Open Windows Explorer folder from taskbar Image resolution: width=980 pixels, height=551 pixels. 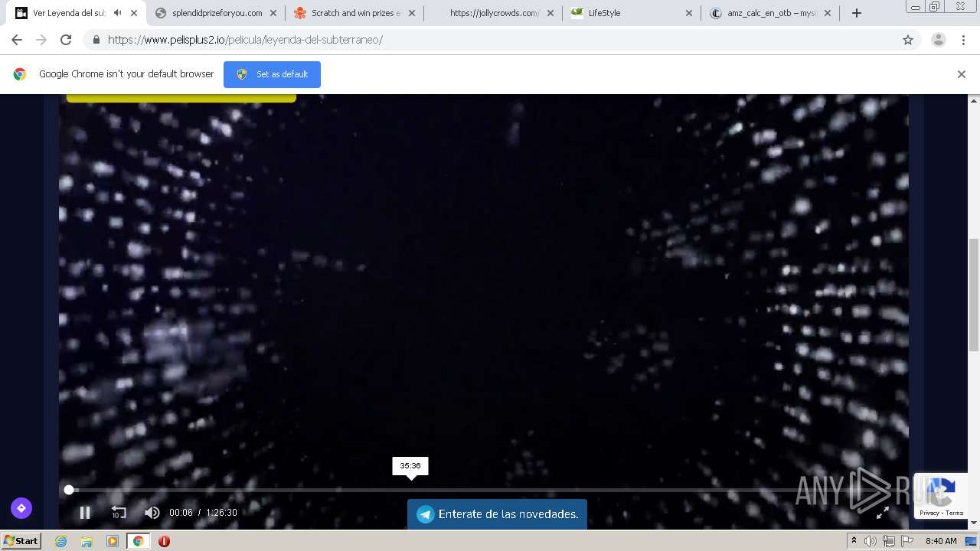pos(87,541)
